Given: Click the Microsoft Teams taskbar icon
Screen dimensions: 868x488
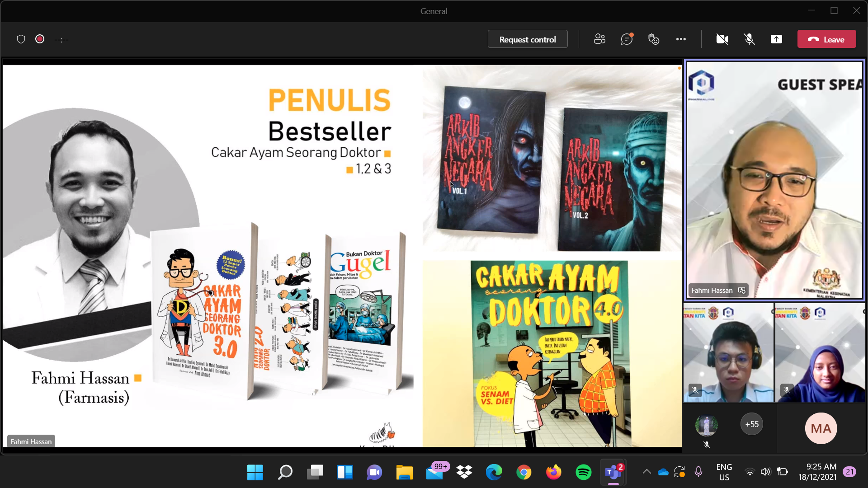Looking at the screenshot, I should (613, 472).
